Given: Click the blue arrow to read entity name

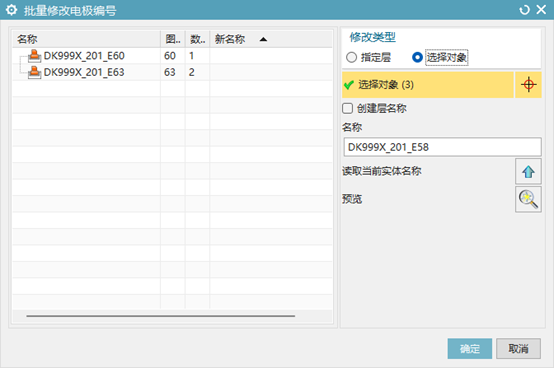Looking at the screenshot, I should (528, 172).
